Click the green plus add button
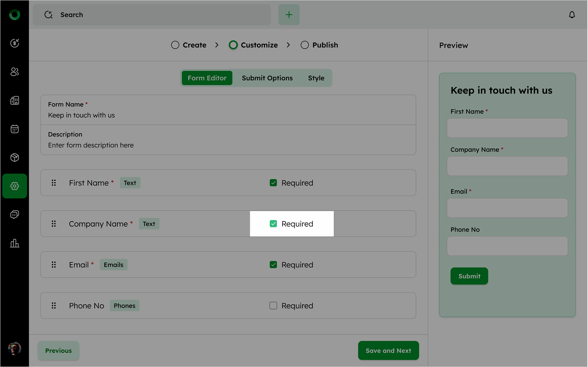Image resolution: width=588 pixels, height=367 pixels. click(x=289, y=15)
